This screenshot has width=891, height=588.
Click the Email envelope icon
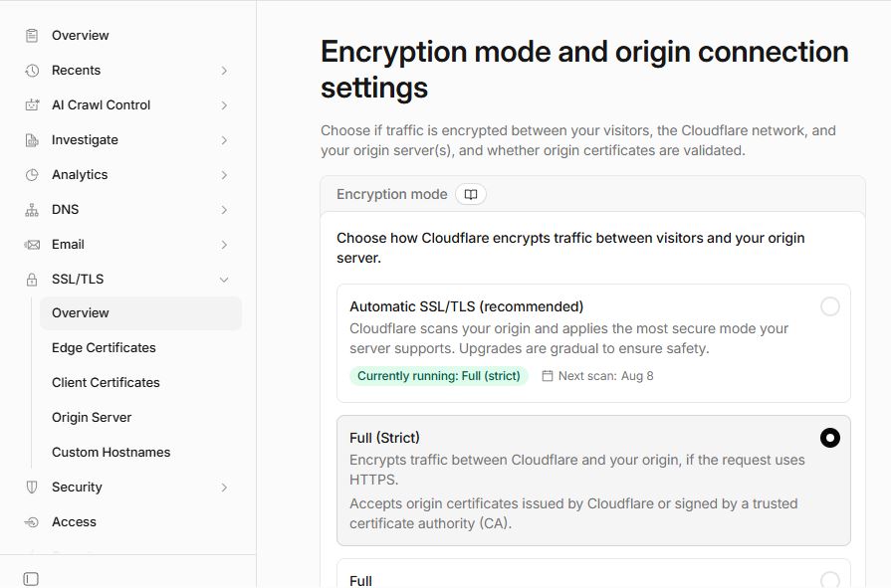point(32,245)
